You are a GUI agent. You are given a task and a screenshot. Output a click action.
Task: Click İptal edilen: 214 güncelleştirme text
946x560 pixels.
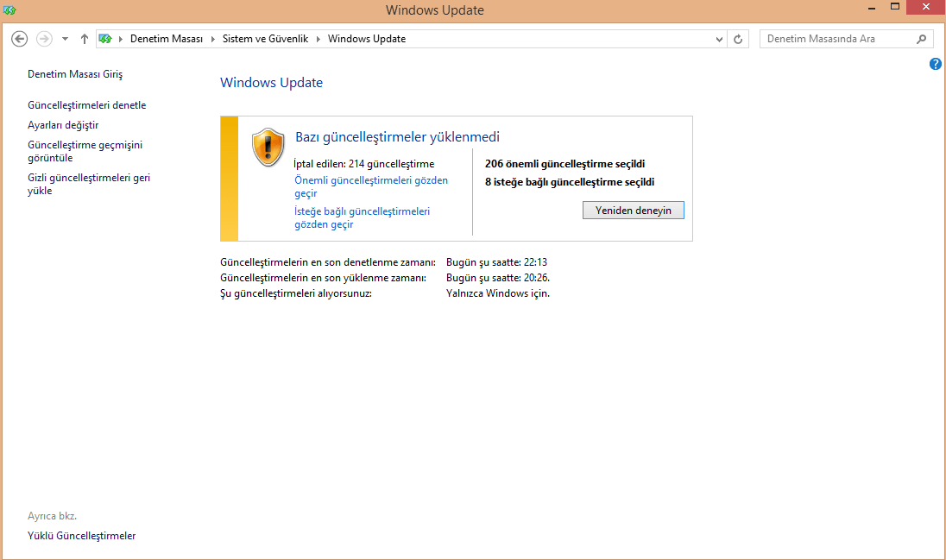click(x=363, y=164)
